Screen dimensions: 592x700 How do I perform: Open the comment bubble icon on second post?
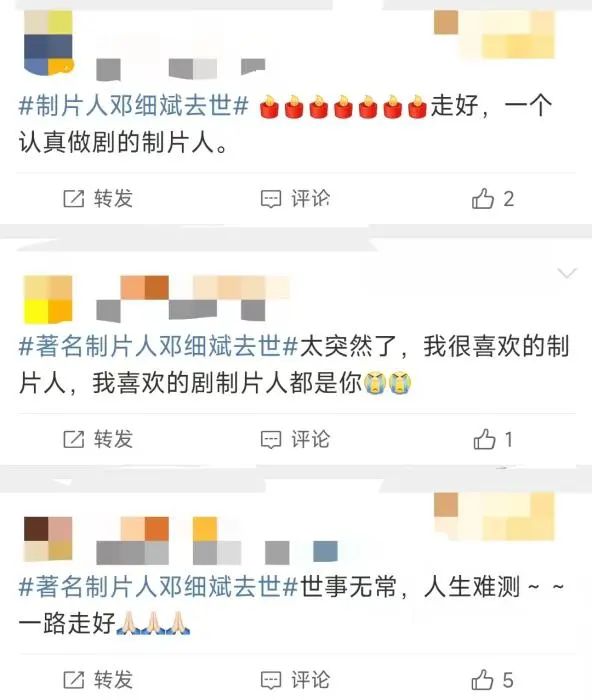tap(271, 440)
